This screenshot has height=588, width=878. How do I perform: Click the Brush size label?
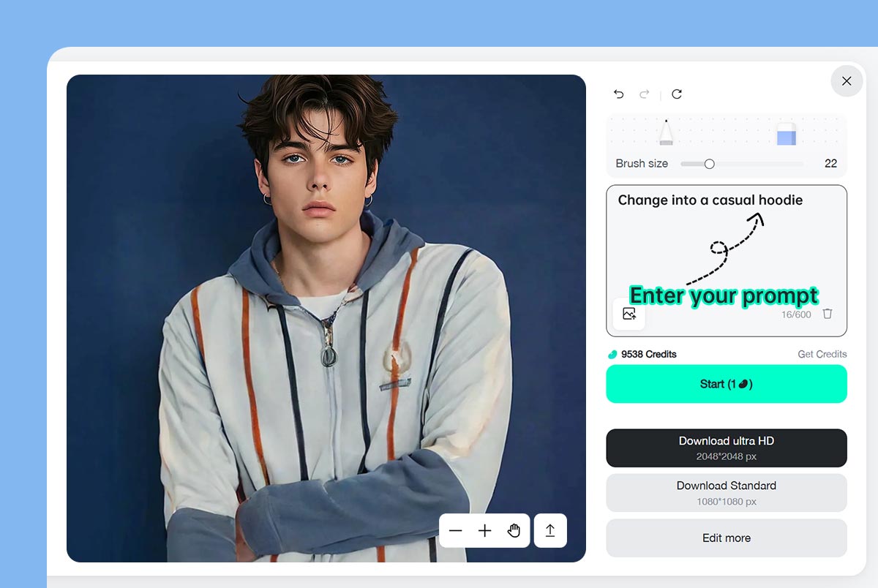[x=642, y=164]
